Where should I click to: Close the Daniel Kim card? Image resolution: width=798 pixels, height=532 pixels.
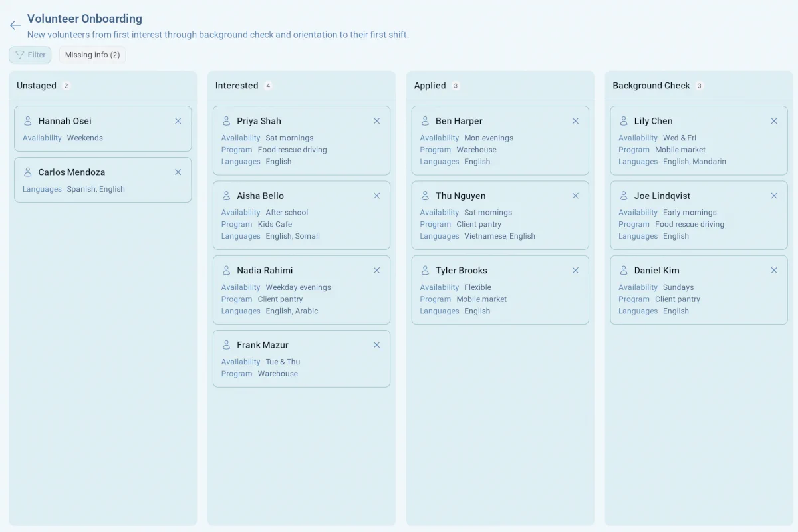click(774, 271)
